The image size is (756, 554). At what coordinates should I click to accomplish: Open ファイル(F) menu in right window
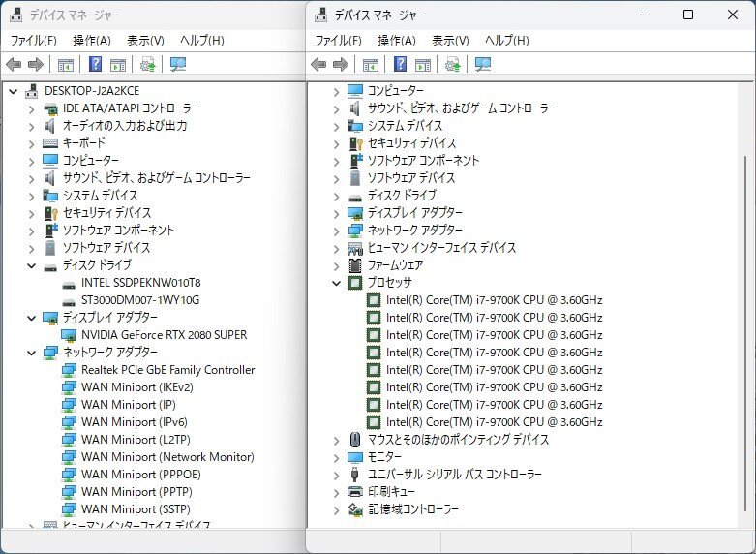coord(339,40)
